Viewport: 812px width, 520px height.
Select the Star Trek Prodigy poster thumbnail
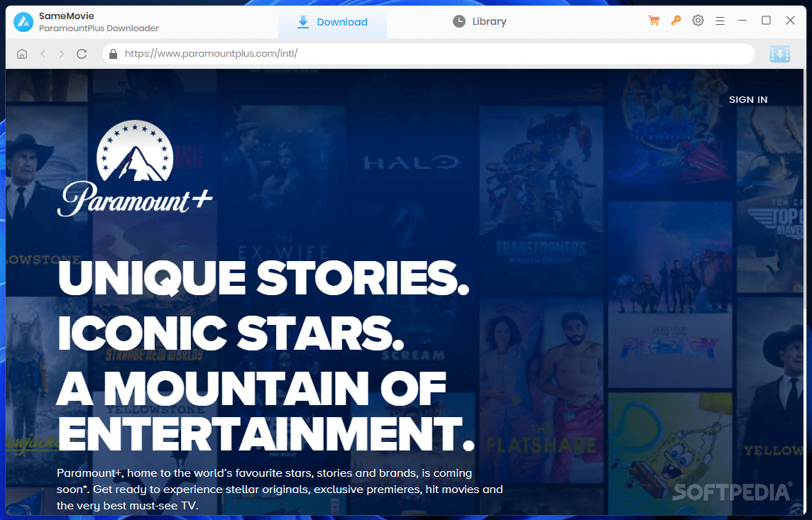click(x=670, y=294)
